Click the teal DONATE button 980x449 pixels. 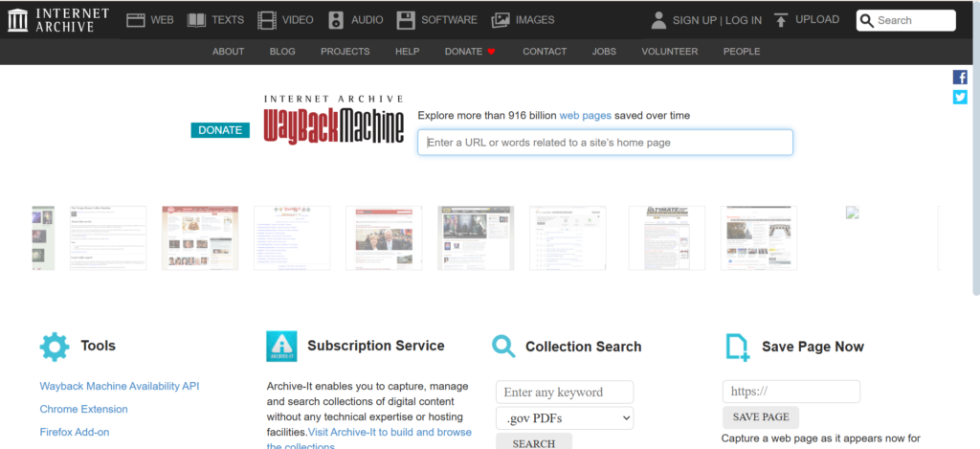tap(220, 130)
